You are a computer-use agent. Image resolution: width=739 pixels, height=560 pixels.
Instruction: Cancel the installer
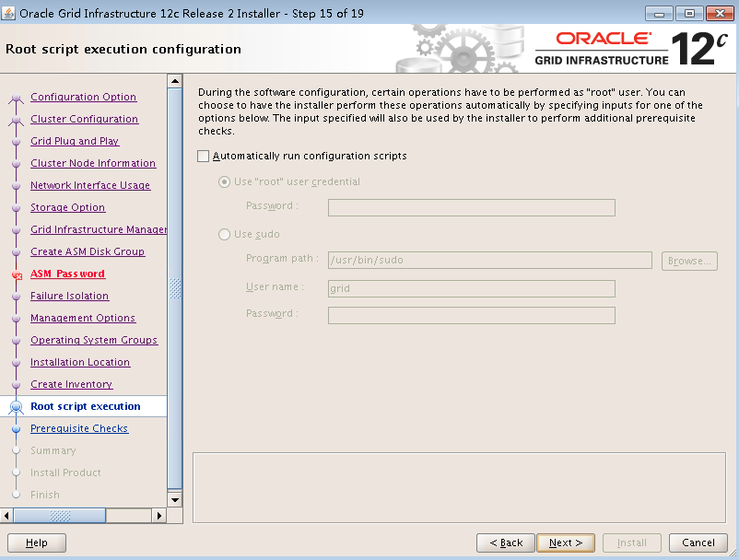pyautogui.click(x=698, y=543)
